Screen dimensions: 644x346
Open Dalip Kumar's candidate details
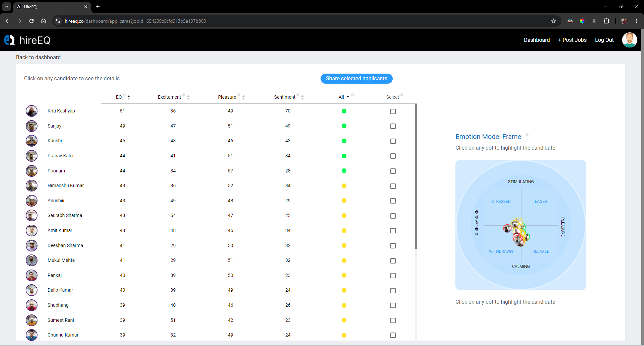click(x=60, y=290)
